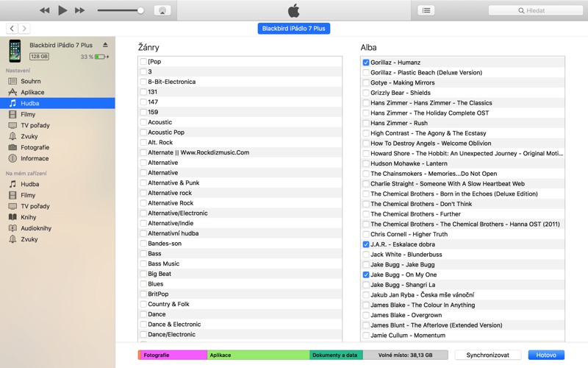The width and height of the screenshot is (588, 368).
Task: Uncheck Gorillaz - Humanz album
Action: point(366,63)
